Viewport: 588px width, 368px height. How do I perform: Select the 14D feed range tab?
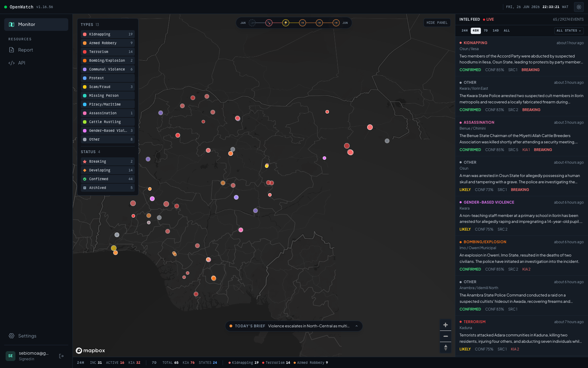pyautogui.click(x=496, y=30)
